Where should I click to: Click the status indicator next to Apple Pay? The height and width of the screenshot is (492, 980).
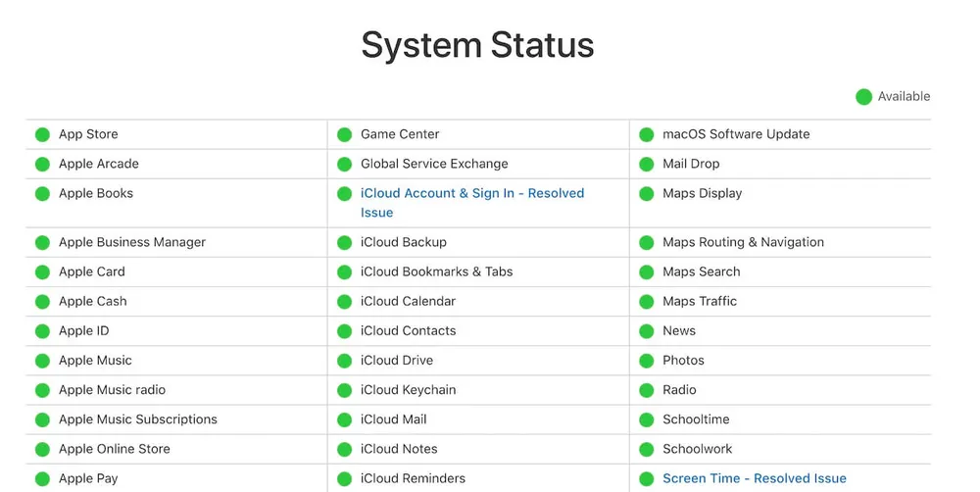[42, 479]
